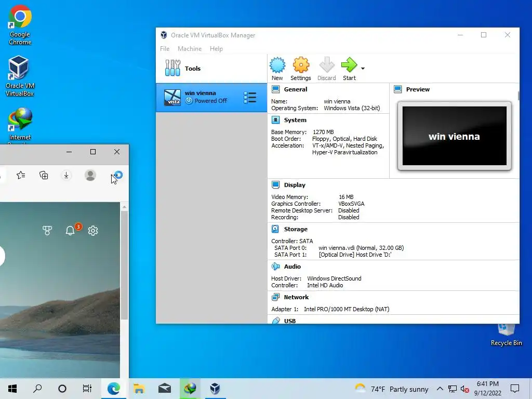Image resolution: width=532 pixels, height=399 pixels.
Task: Open Google Chrome desktop shortcut
Action: (20, 25)
